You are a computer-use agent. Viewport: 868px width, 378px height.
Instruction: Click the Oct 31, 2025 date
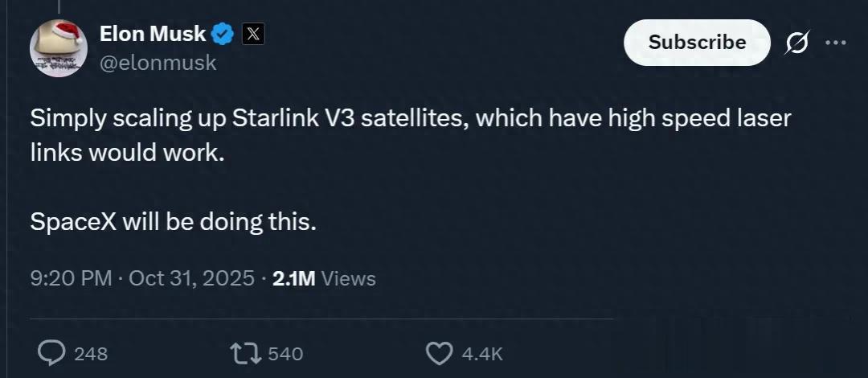coord(192,278)
